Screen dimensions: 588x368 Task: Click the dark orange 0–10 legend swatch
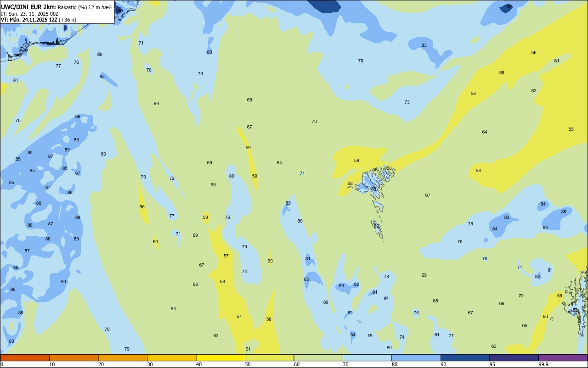pos(25,357)
